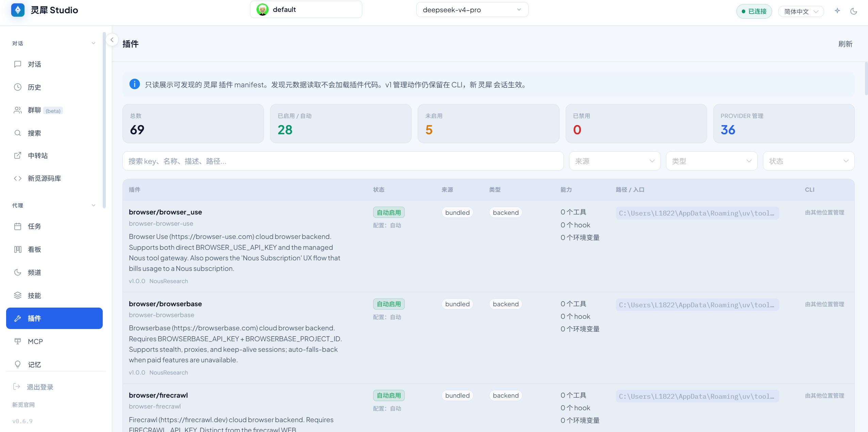Click the browser/firecrawl plugin name
Screen dimensions: 868x432
click(158, 395)
